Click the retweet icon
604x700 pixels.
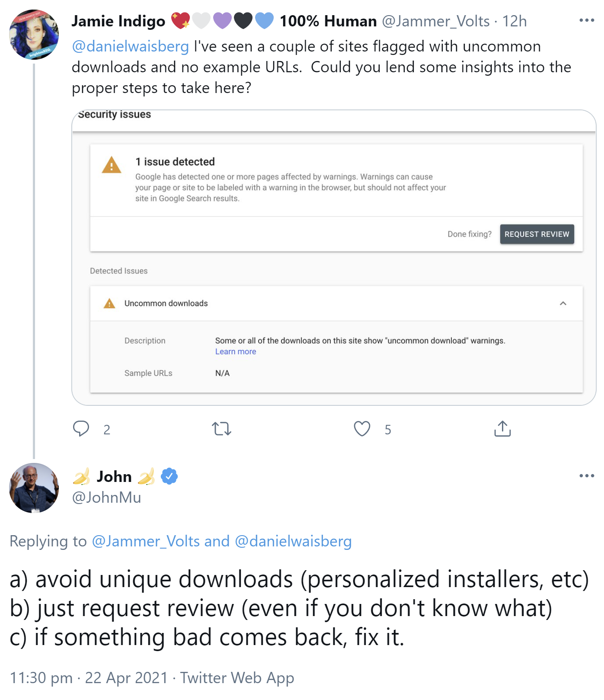pos(221,429)
